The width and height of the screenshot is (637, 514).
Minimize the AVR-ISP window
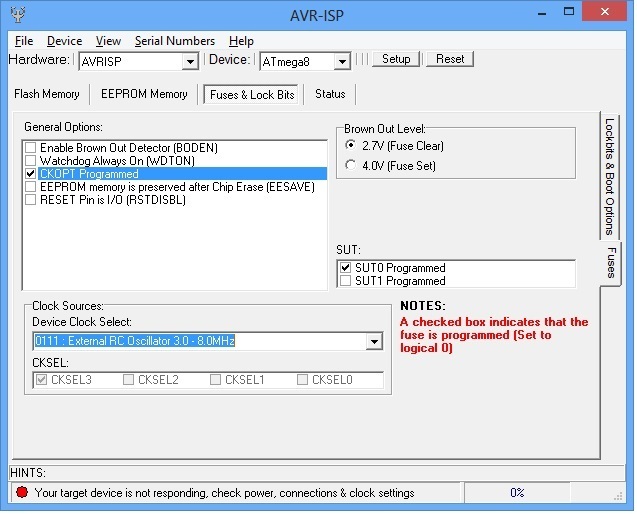(x=542, y=13)
